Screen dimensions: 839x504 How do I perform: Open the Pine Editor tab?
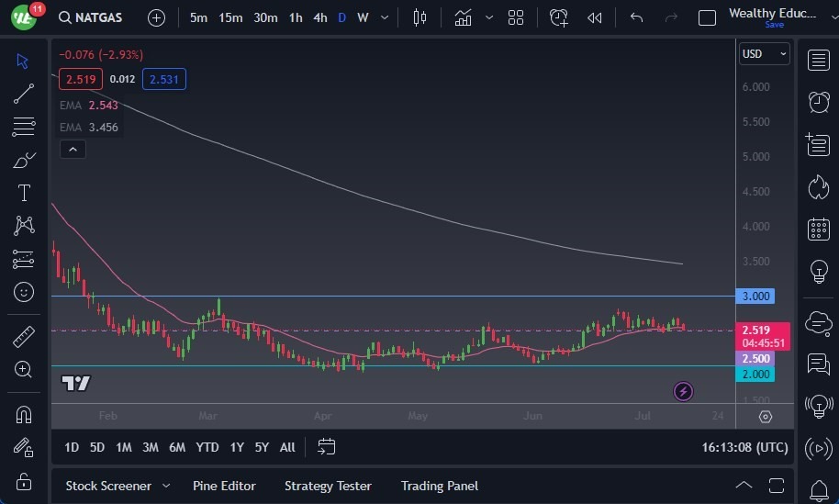[x=224, y=486]
